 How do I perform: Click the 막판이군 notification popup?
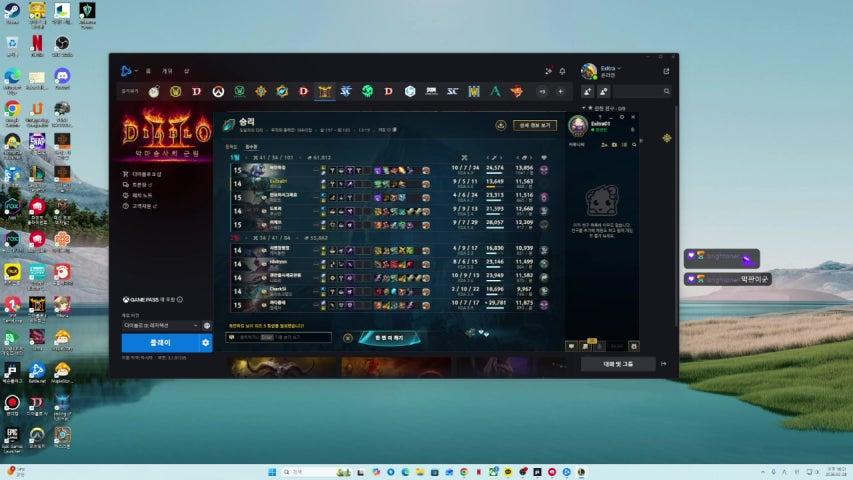pos(727,279)
